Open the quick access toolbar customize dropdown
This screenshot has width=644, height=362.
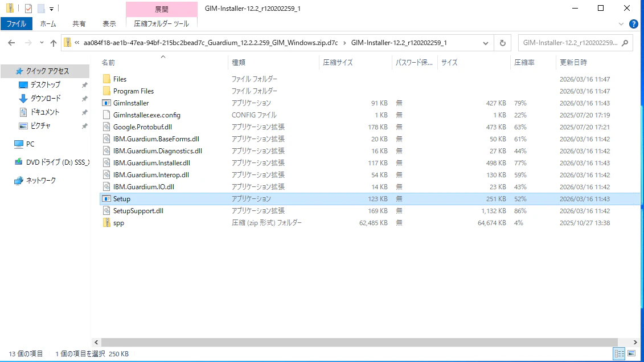(x=51, y=9)
